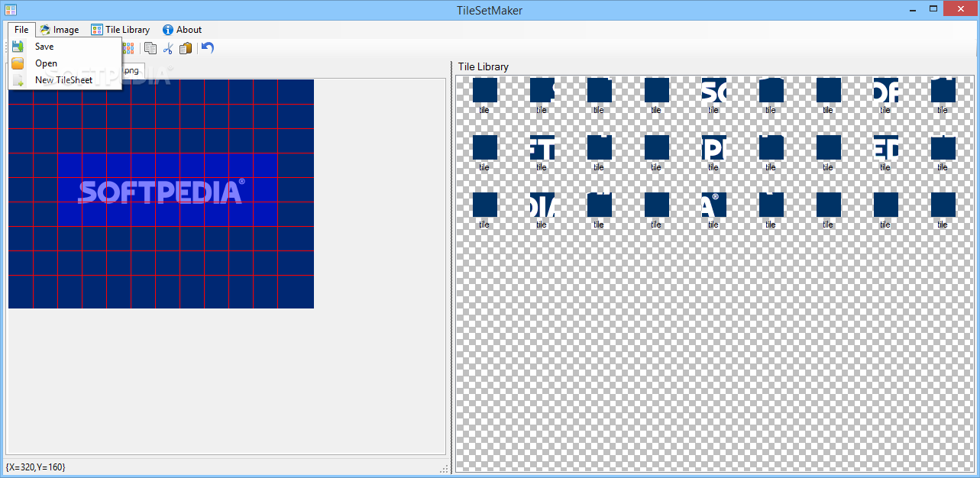Click the TileSetMaker title bar app icon

[x=10, y=9]
